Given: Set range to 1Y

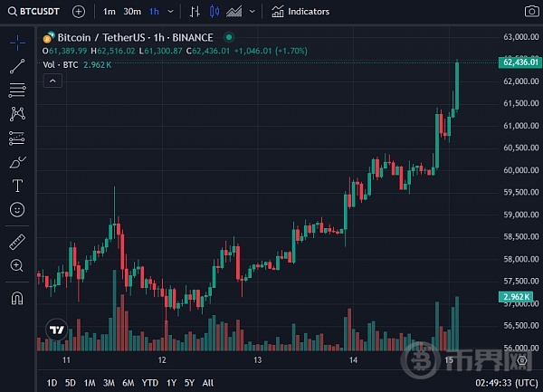Looking at the screenshot, I should point(171,383).
